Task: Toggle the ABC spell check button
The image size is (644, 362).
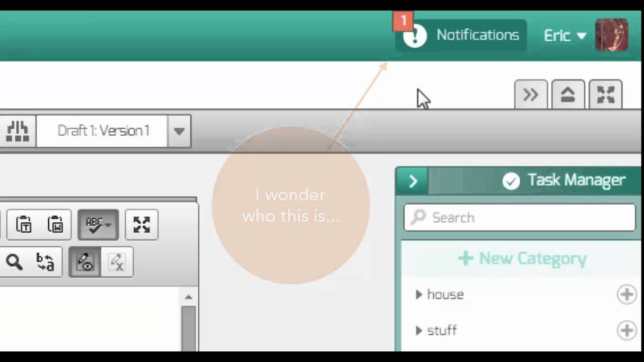Action: point(98,225)
